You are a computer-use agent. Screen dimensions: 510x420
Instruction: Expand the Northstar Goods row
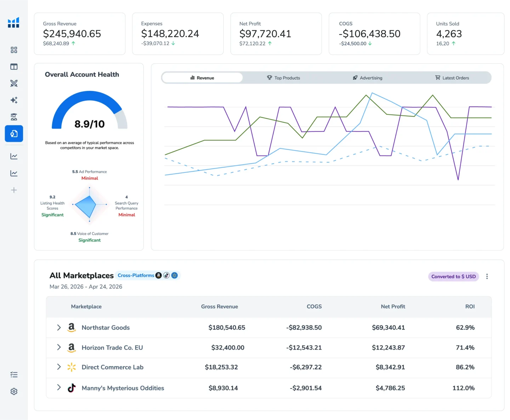[59, 328]
